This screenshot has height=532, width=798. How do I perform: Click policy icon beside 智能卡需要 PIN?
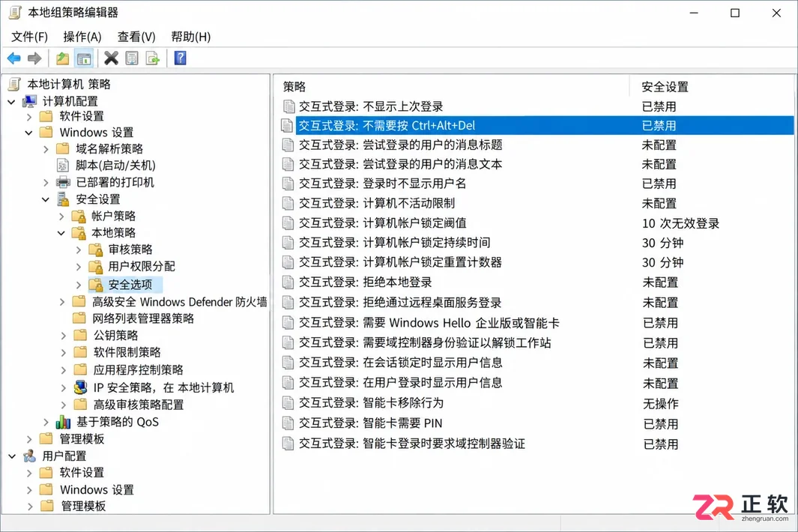[288, 423]
